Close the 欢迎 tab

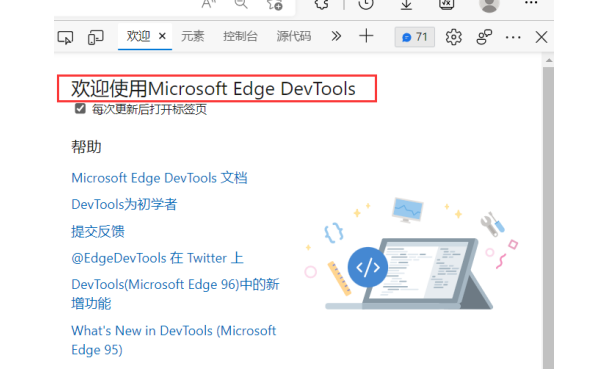(x=162, y=36)
